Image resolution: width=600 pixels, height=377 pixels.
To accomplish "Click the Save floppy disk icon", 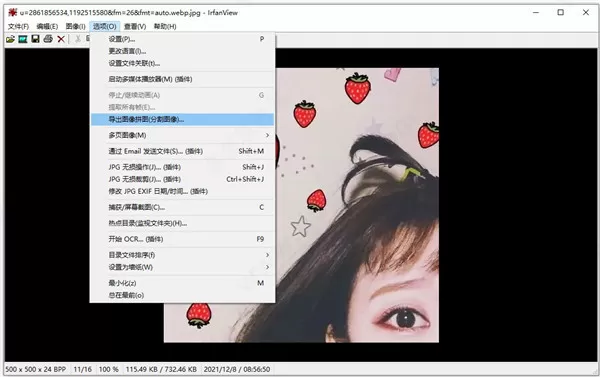I will pyautogui.click(x=36, y=39).
